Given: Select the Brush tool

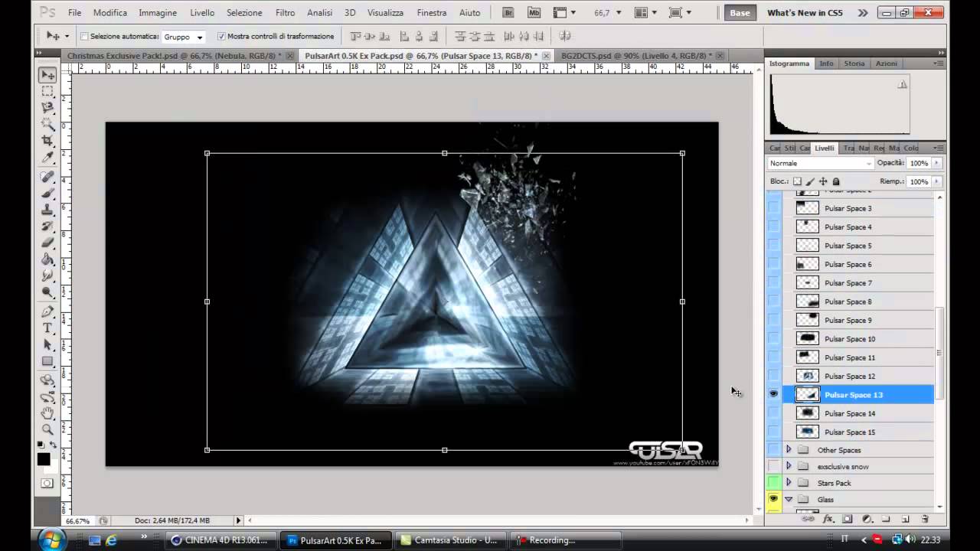Looking at the screenshot, I should coord(47,193).
